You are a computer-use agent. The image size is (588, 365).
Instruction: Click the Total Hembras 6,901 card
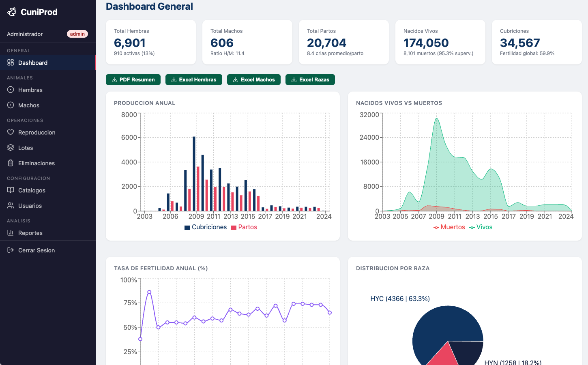(x=151, y=42)
